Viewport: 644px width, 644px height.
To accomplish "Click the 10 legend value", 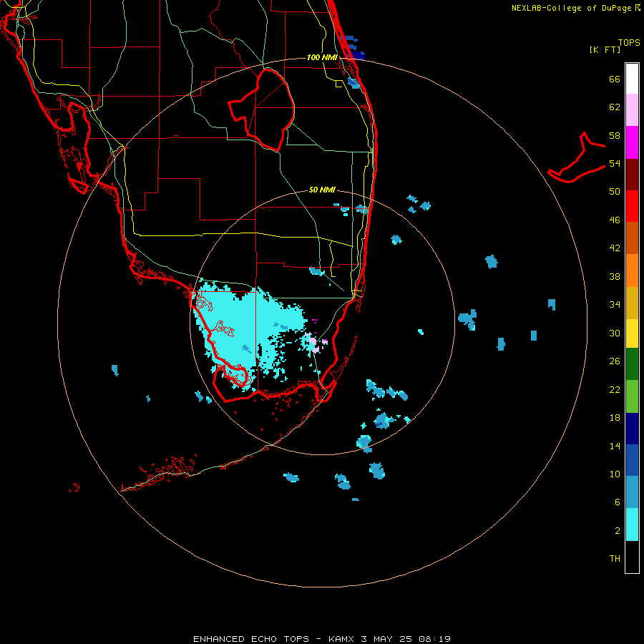I will (x=615, y=474).
